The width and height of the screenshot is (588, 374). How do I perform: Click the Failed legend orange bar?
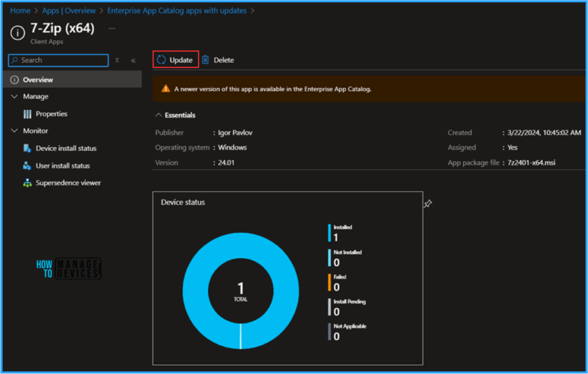tap(329, 283)
